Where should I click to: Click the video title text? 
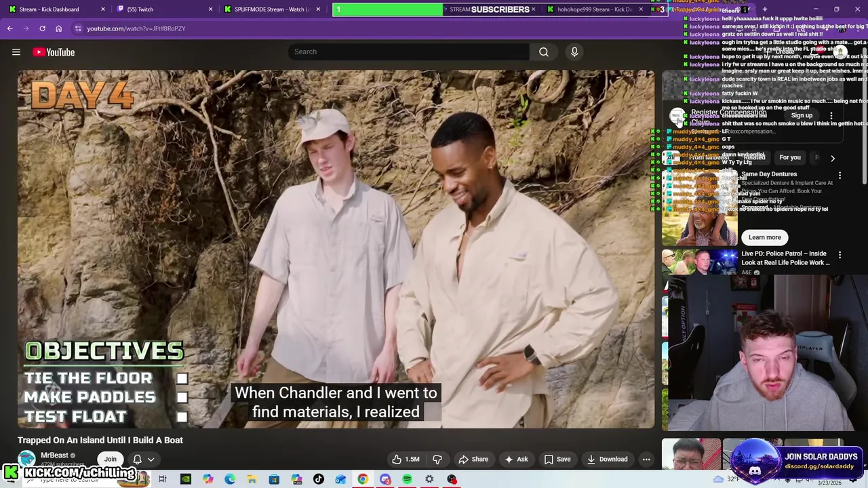[100, 440]
